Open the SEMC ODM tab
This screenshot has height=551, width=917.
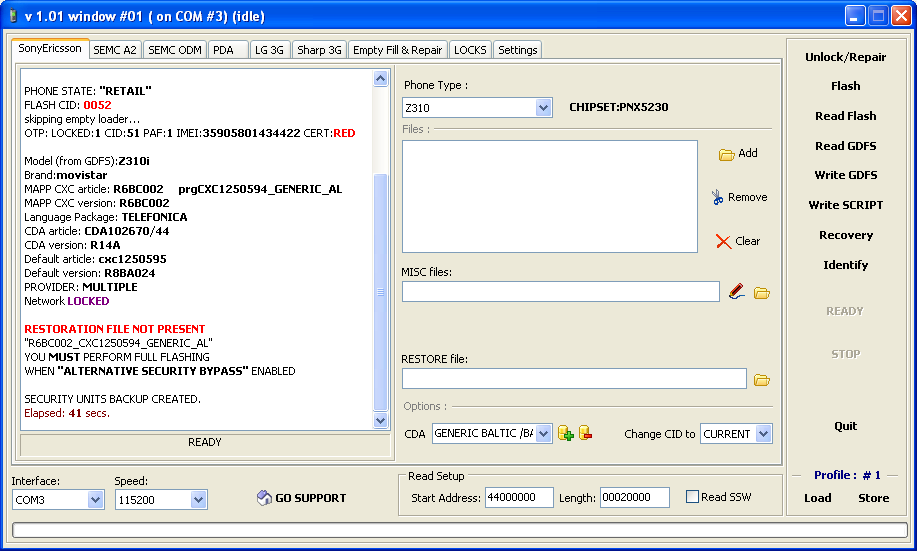(x=175, y=50)
